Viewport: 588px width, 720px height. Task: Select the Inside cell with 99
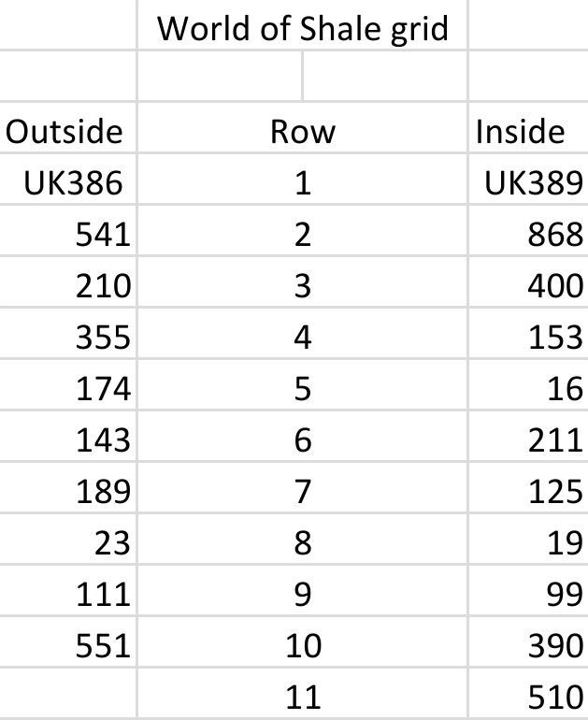(x=528, y=590)
